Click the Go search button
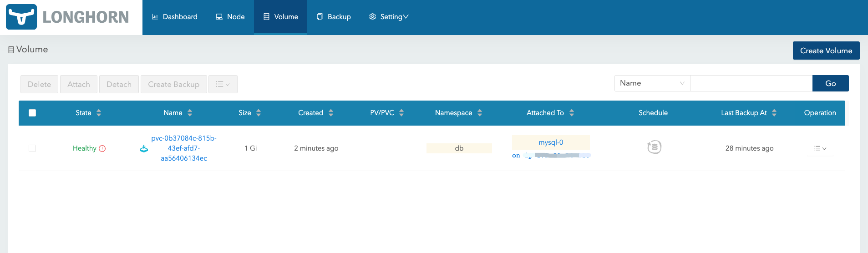This screenshot has width=868, height=253. pyautogui.click(x=831, y=83)
